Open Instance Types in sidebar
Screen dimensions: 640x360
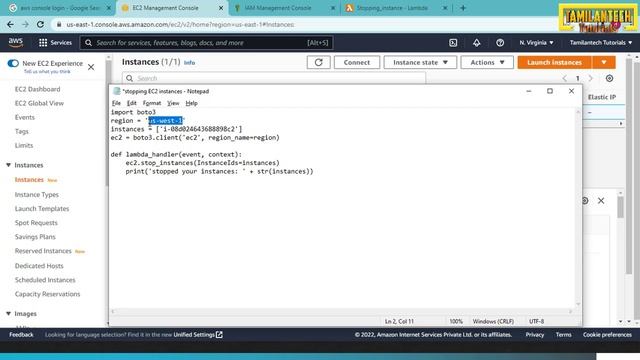coord(37,195)
